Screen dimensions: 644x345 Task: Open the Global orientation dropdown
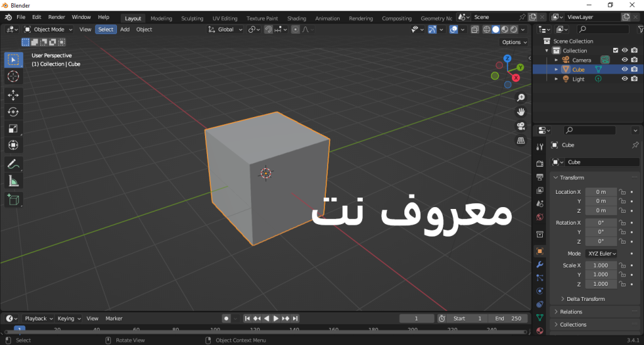pos(226,30)
